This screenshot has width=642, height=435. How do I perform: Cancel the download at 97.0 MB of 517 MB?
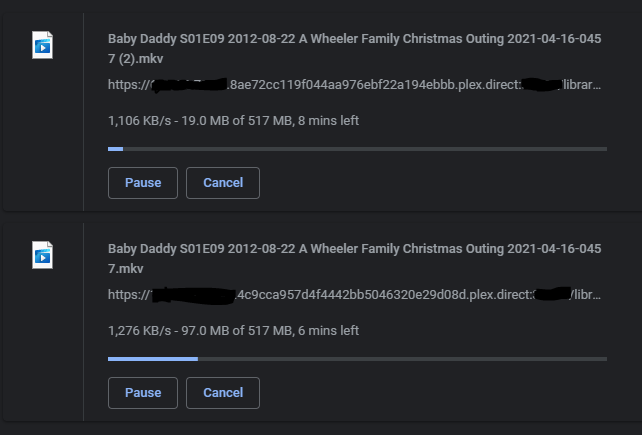click(223, 393)
